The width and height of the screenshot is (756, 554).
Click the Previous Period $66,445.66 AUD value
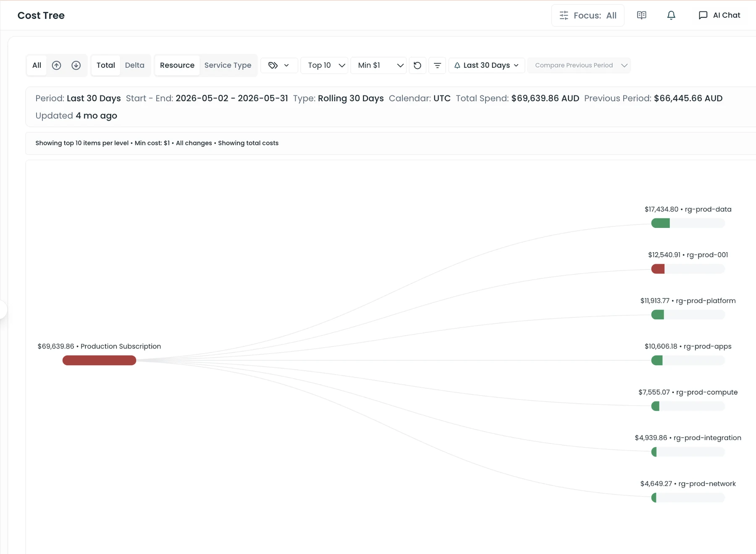click(688, 98)
